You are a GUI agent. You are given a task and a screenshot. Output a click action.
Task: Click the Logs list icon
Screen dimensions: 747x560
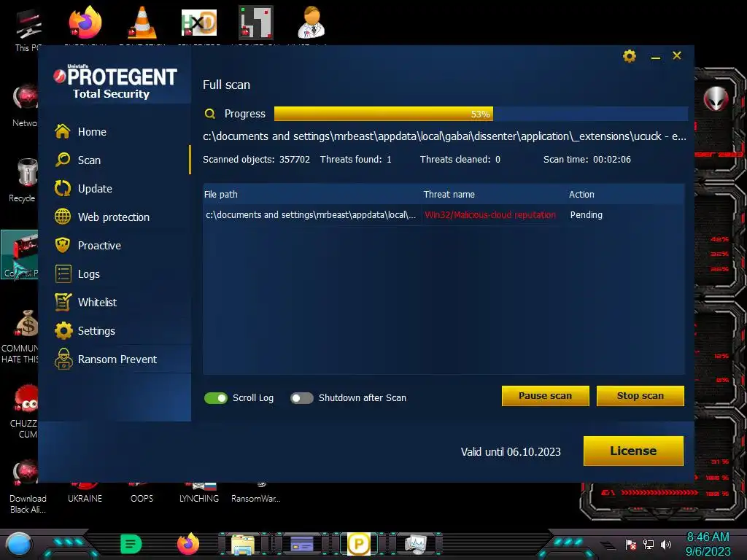pos(63,274)
